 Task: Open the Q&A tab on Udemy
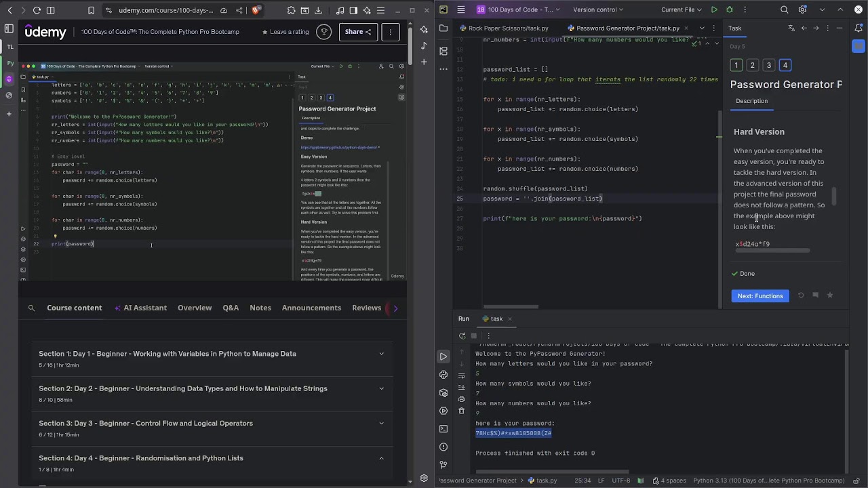pos(231,308)
